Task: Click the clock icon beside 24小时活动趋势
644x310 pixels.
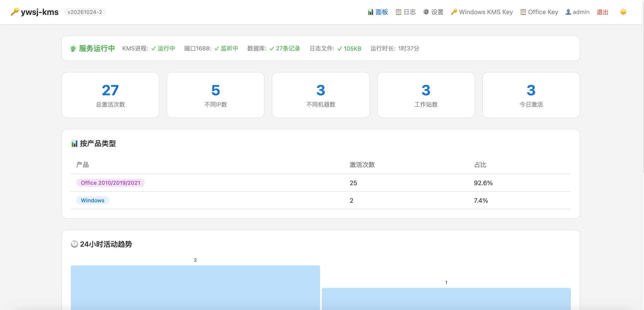Action: [x=75, y=244]
